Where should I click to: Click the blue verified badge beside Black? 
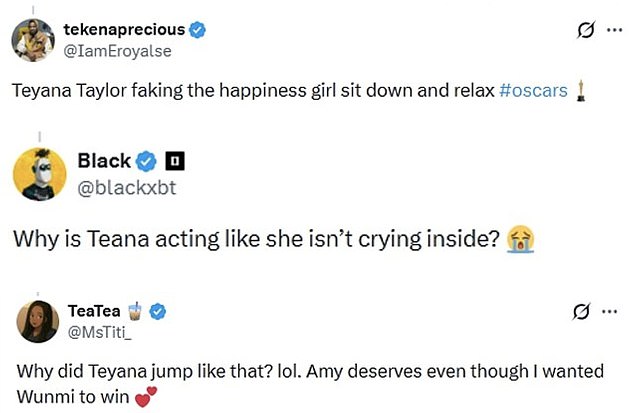(147, 161)
